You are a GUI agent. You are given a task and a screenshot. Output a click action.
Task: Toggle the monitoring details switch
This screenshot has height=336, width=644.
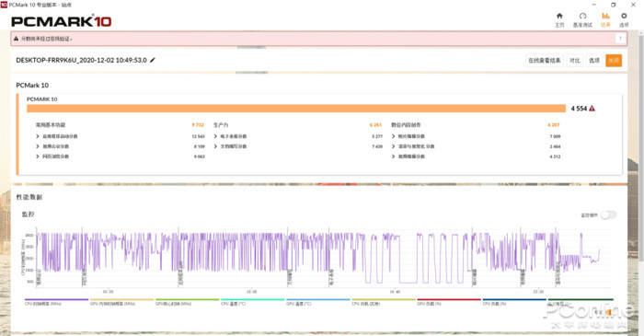click(x=608, y=214)
